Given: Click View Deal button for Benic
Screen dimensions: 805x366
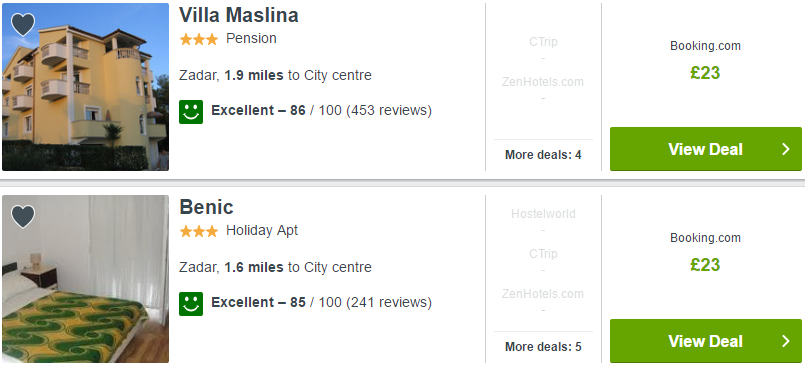Looking at the screenshot, I should (x=705, y=341).
